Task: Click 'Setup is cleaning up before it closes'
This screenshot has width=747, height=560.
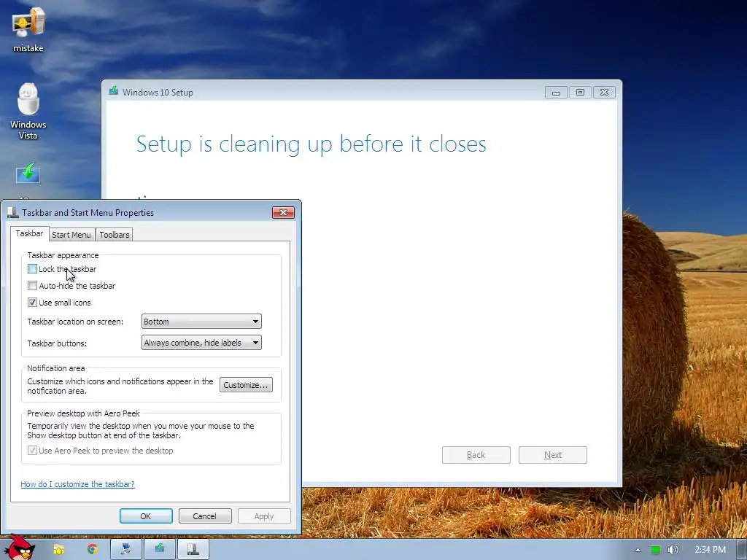Action: pos(311,144)
